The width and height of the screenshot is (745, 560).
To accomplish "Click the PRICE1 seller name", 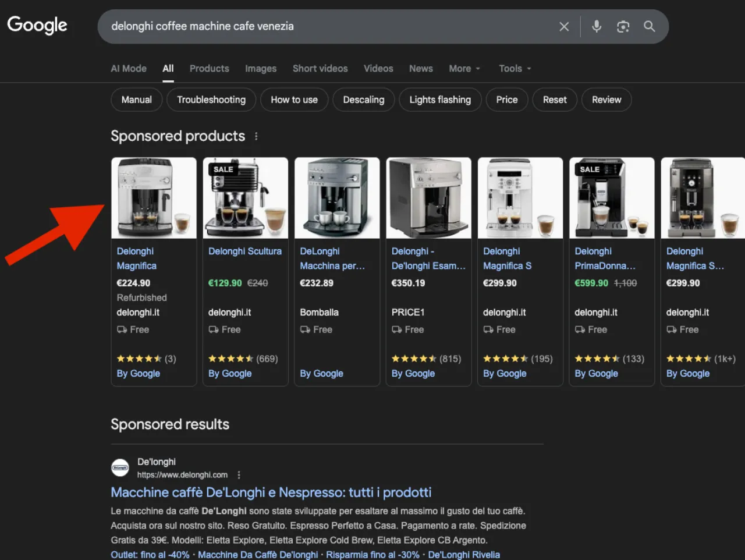I will [x=408, y=313].
